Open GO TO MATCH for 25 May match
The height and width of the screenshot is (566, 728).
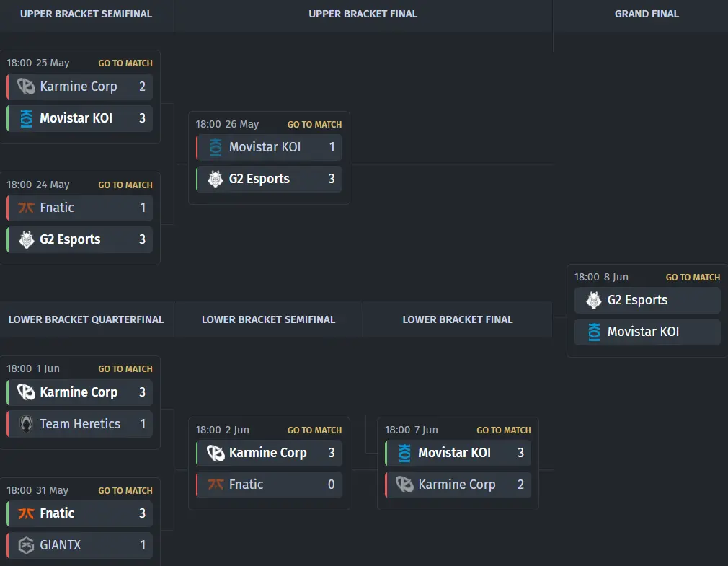(x=125, y=63)
